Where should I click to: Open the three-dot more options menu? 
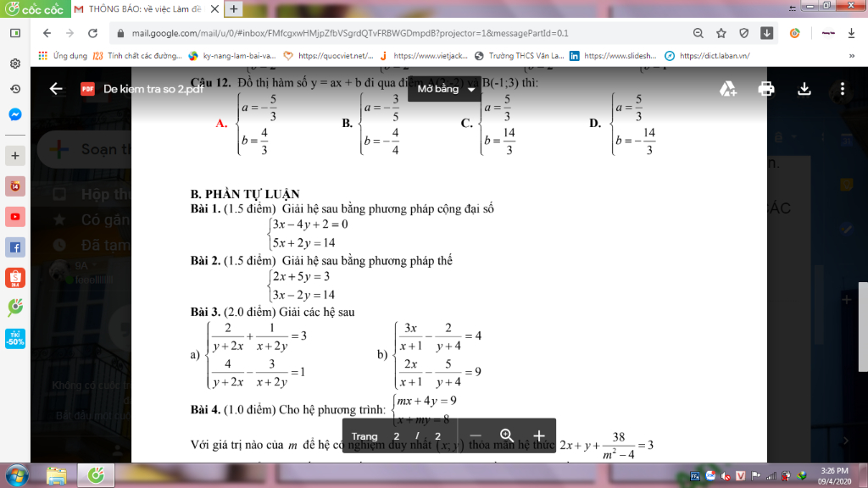point(842,88)
